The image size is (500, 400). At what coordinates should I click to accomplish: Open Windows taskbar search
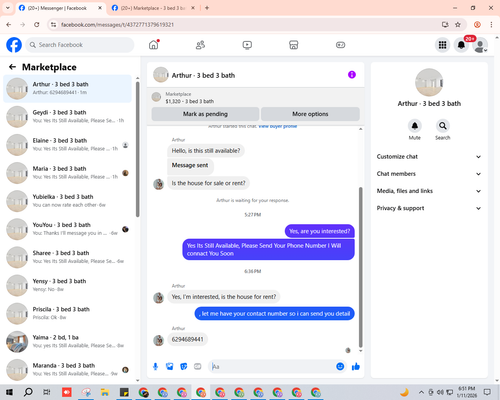point(28,392)
